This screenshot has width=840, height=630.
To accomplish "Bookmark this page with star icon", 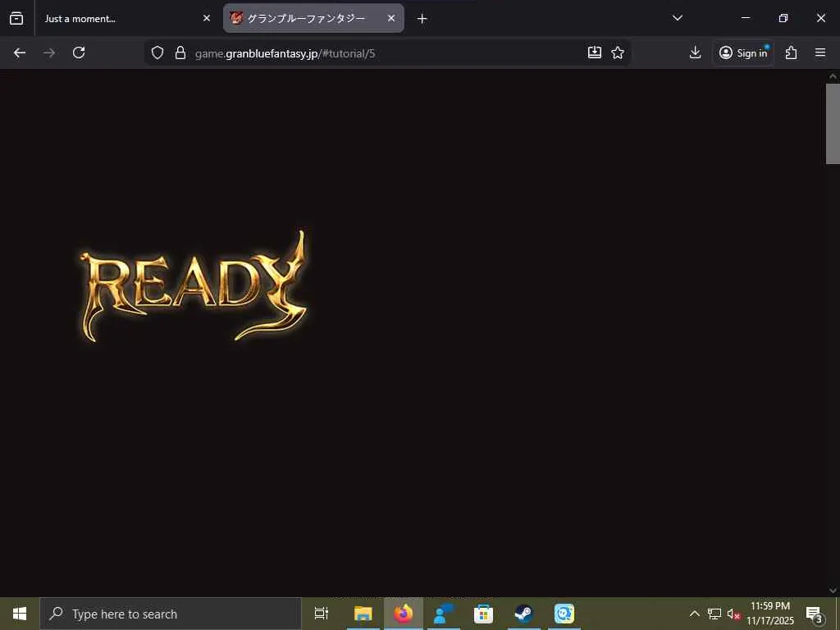I will pyautogui.click(x=618, y=52).
